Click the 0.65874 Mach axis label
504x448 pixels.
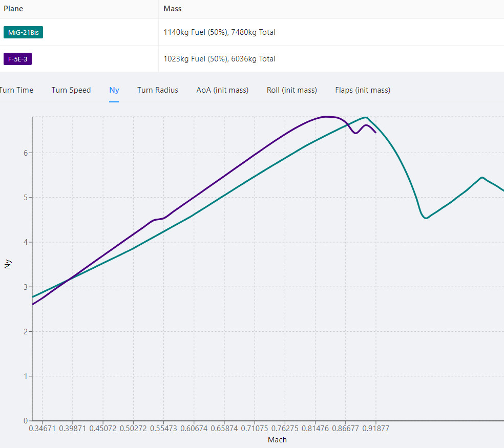pos(224,429)
